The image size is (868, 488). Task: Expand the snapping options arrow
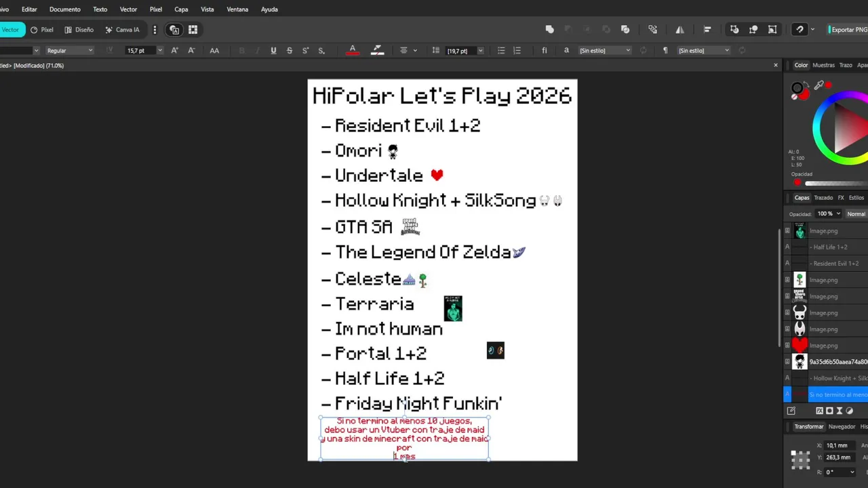pyautogui.click(x=812, y=30)
